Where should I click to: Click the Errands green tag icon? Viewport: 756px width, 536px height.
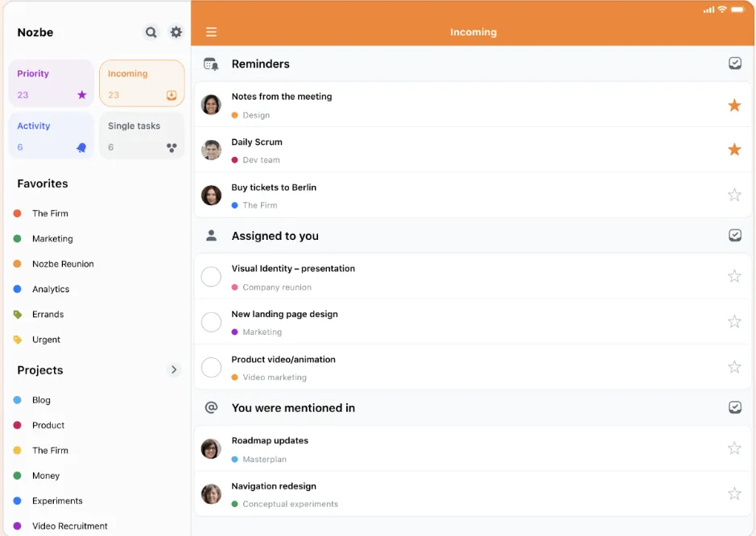(x=18, y=314)
